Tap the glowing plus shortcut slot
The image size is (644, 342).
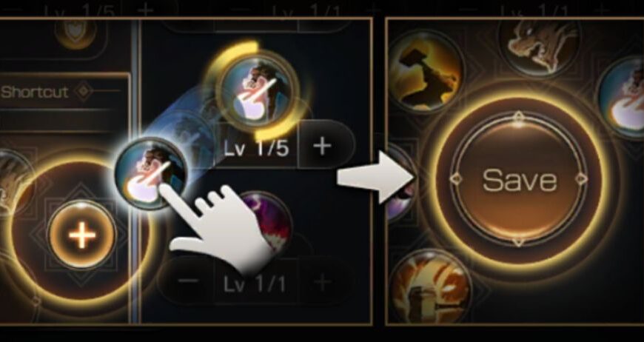tap(81, 235)
